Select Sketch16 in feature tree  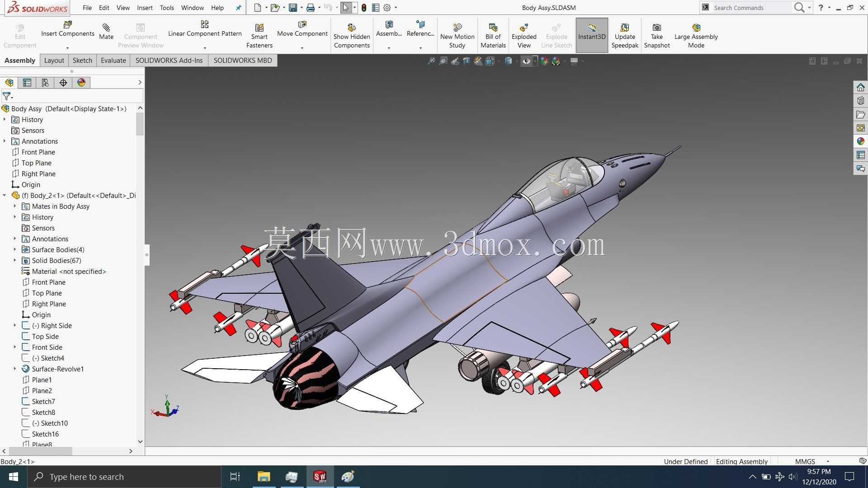(x=45, y=434)
